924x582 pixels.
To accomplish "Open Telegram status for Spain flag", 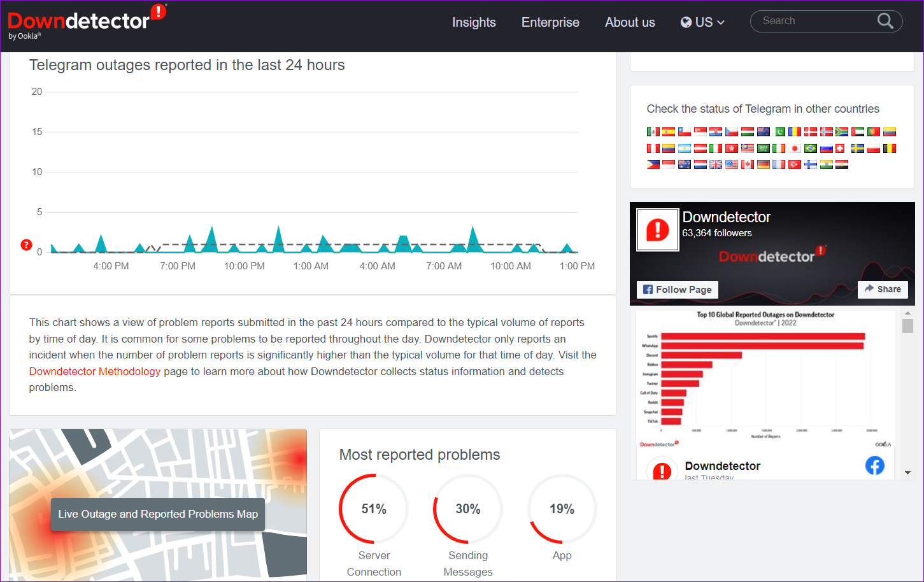I will (669, 132).
